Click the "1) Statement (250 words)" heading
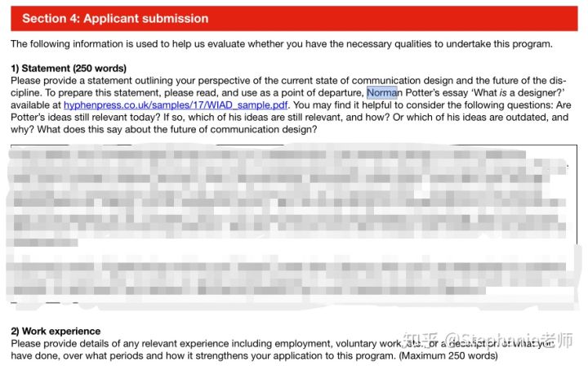 (69, 69)
